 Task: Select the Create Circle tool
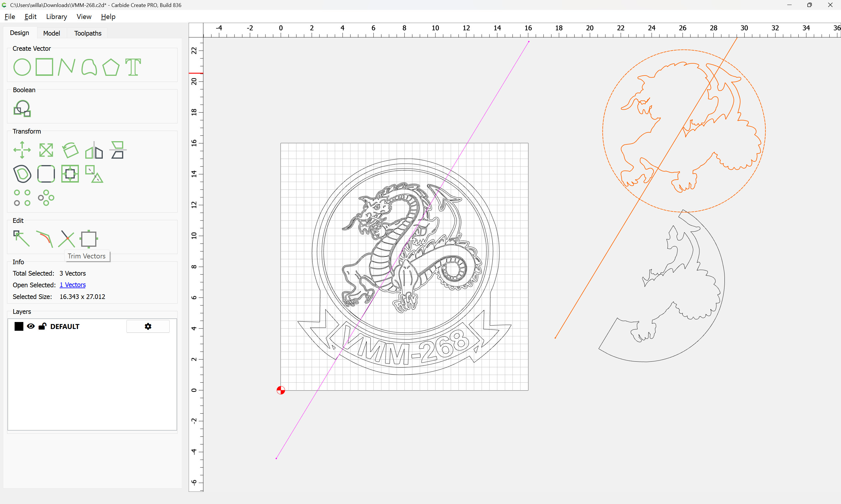point(22,67)
